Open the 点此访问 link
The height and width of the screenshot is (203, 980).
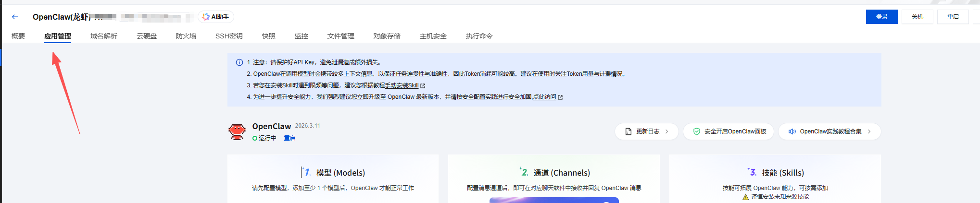coord(544,97)
